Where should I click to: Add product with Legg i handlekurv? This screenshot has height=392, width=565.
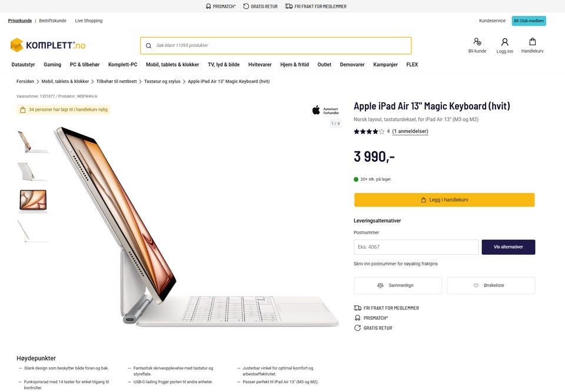[x=444, y=200]
